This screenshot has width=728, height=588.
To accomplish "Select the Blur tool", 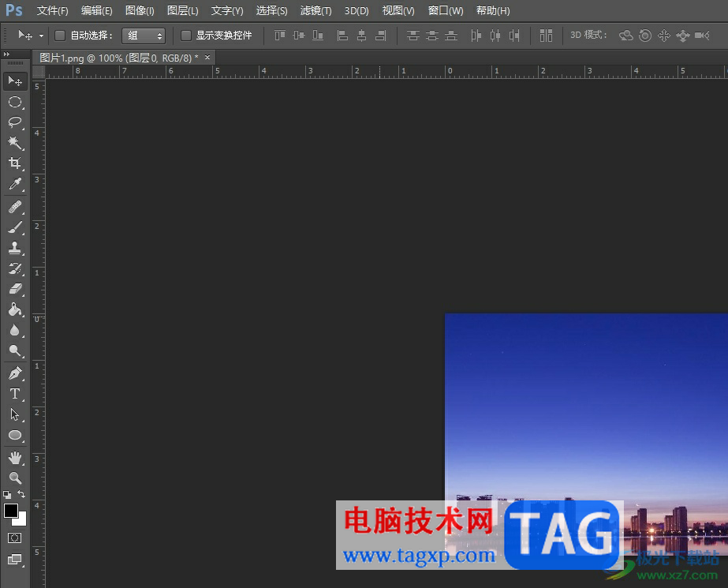I will point(15,330).
